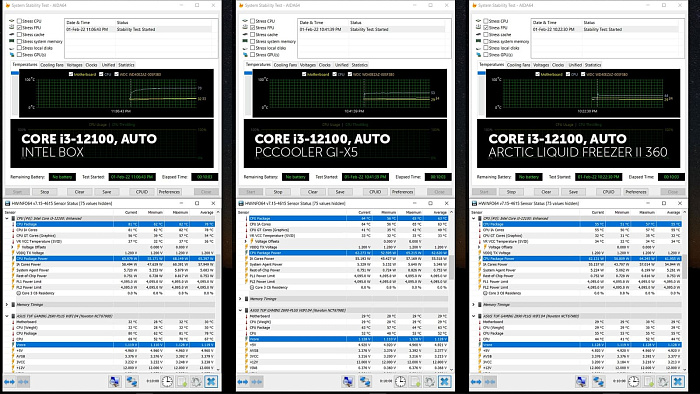Open Cooling Fans tab in Intel Box window
The width and height of the screenshot is (700, 394).
coord(52,65)
